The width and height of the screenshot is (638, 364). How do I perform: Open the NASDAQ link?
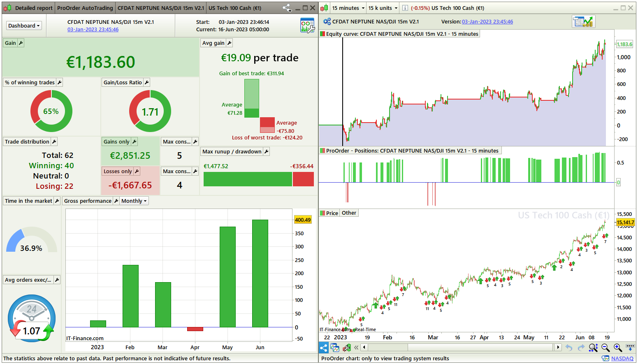point(622,359)
